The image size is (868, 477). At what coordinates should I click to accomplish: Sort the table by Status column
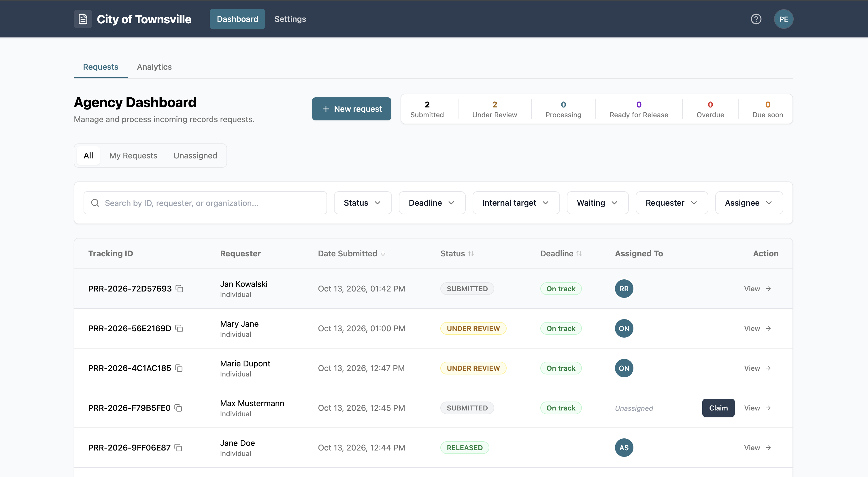coord(457,254)
